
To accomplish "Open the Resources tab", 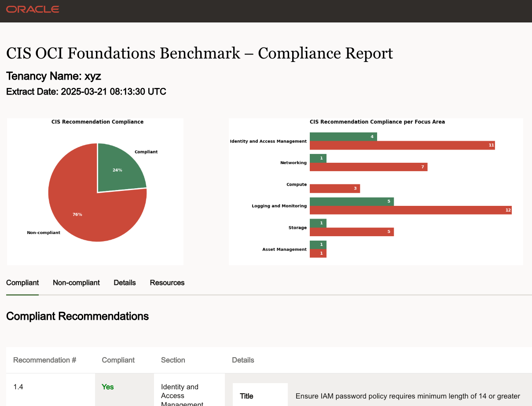I will point(167,283).
